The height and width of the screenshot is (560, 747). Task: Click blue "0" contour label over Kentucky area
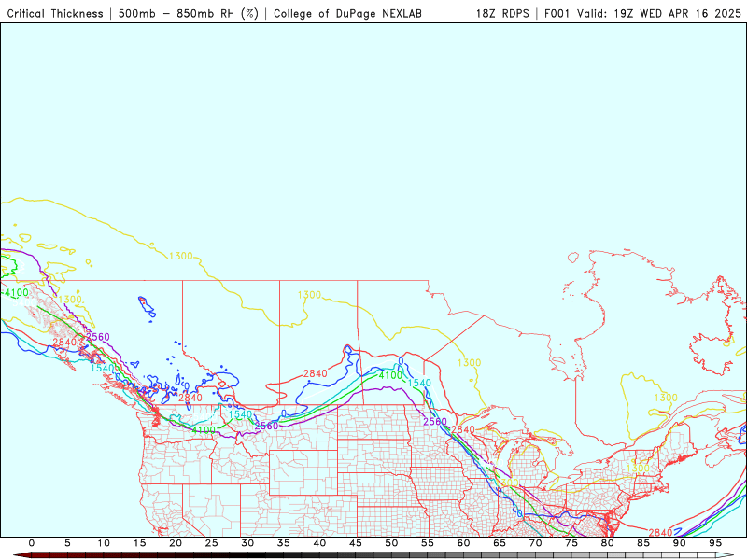520,514
